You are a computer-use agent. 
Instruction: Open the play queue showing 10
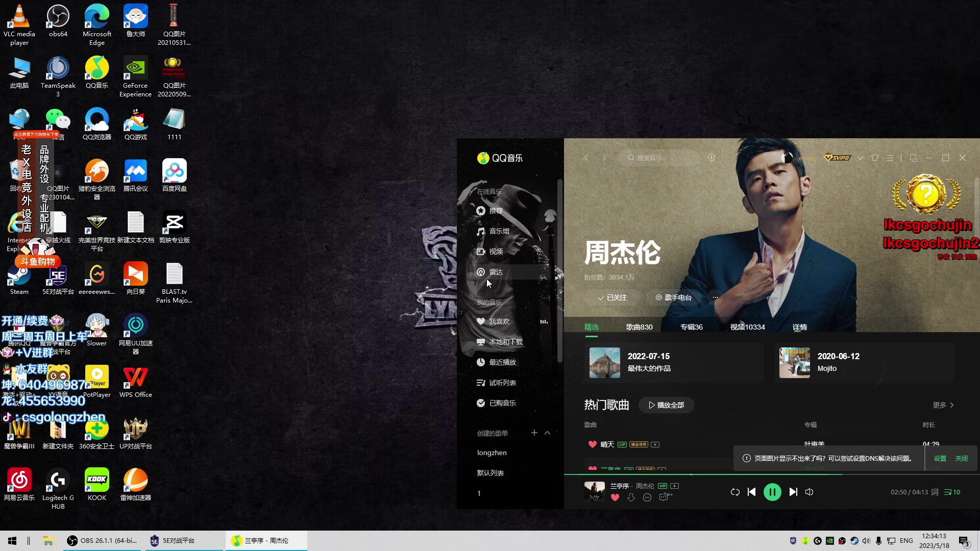pos(952,492)
